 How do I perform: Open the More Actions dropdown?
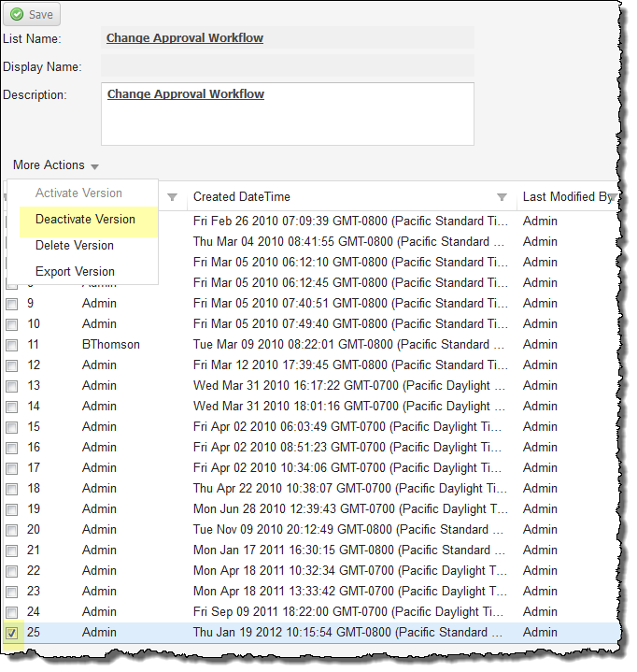click(56, 165)
